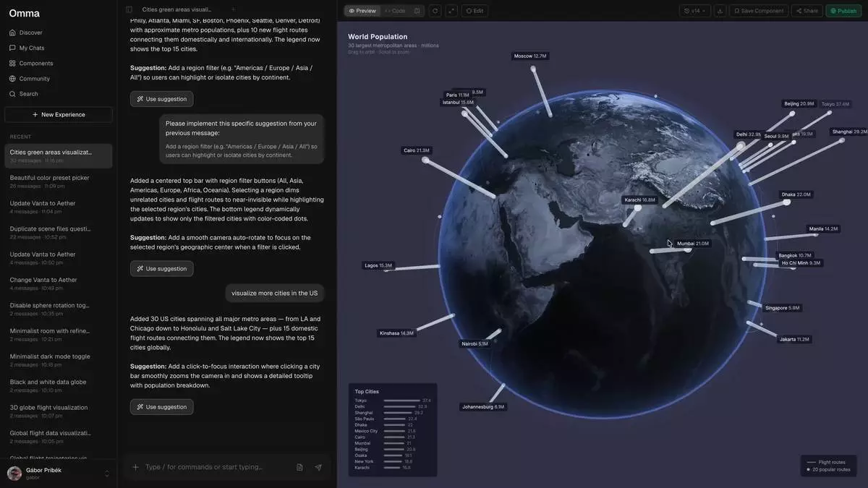This screenshot has height=488, width=868.
Task: Click Use suggestion under click-to-focus suggestion
Action: [161, 407]
